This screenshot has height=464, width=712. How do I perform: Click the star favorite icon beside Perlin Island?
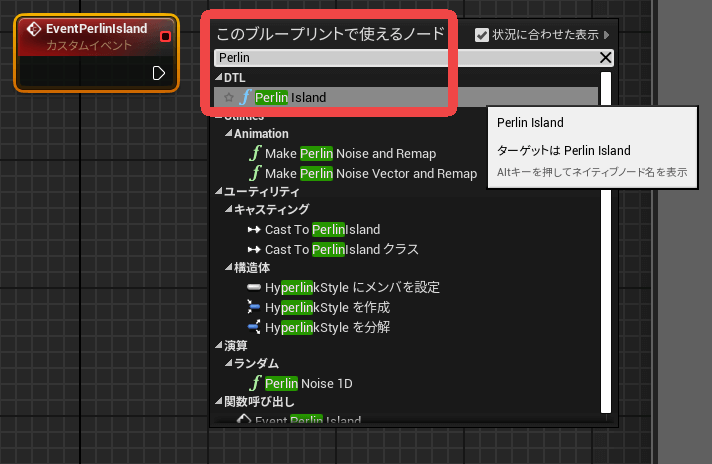[x=228, y=98]
